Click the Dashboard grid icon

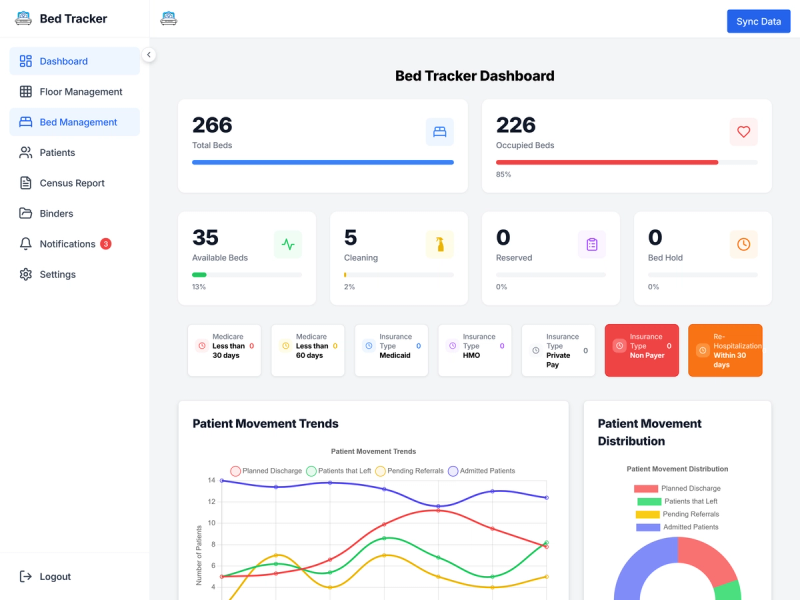click(26, 61)
